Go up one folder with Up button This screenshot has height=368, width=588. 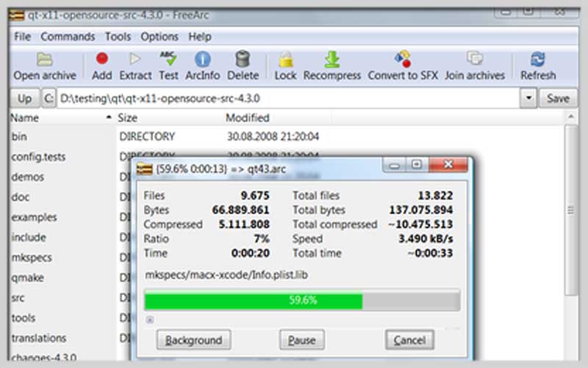tap(24, 99)
